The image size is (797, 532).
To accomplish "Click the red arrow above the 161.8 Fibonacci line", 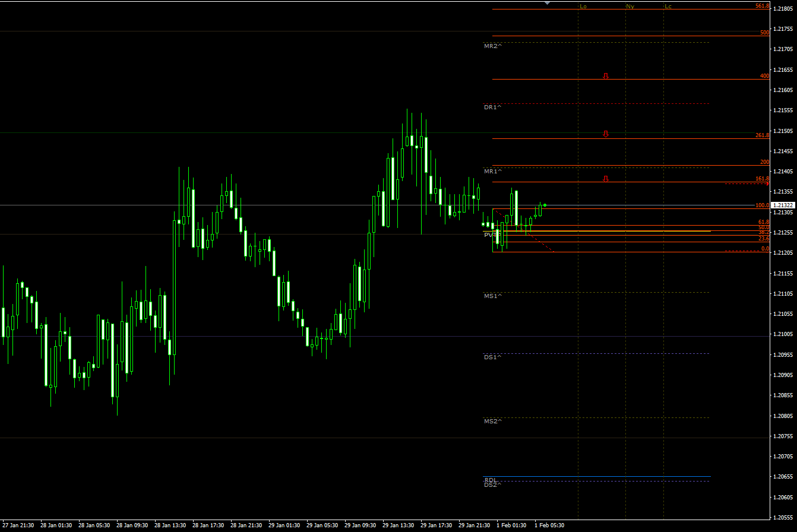I will pyautogui.click(x=606, y=178).
